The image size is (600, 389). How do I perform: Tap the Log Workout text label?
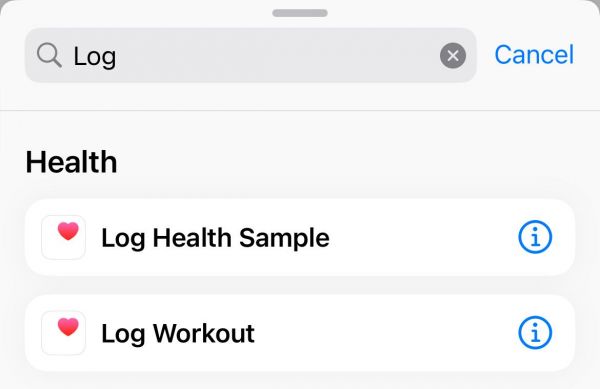tap(178, 334)
